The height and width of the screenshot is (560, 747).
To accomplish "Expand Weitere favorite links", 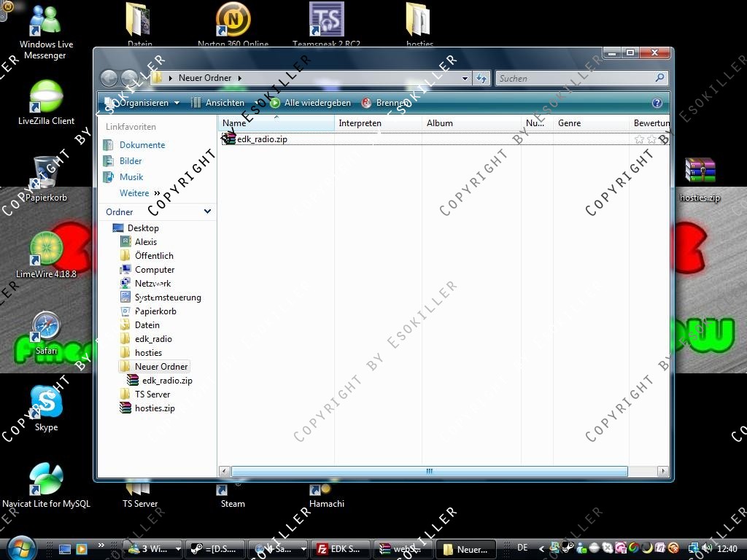I will coord(139,193).
